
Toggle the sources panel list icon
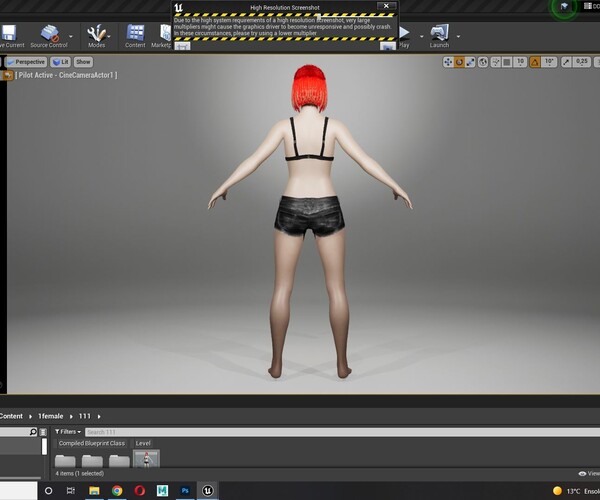point(43,432)
